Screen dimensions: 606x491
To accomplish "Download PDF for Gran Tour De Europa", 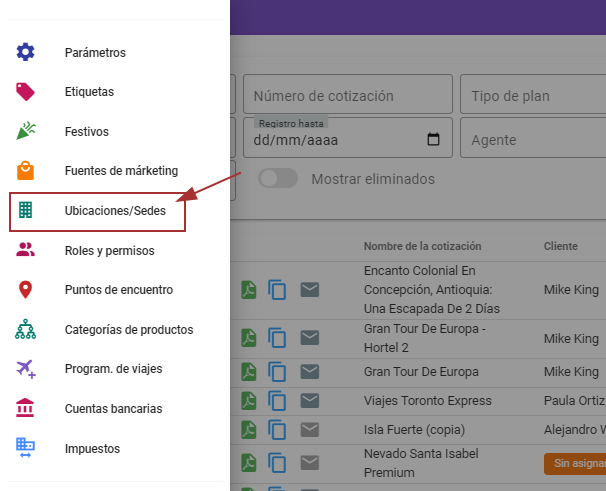I will click(x=249, y=372).
